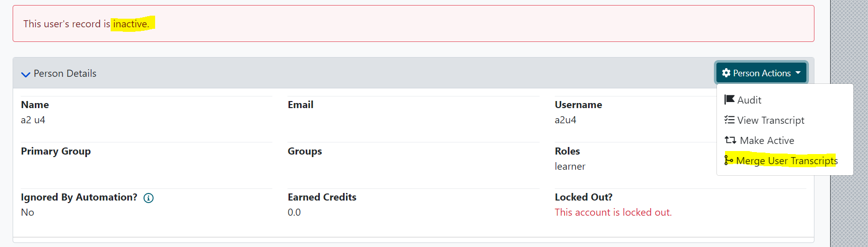This screenshot has width=868, height=247.
Task: Click the username value a2u4
Action: click(x=565, y=120)
